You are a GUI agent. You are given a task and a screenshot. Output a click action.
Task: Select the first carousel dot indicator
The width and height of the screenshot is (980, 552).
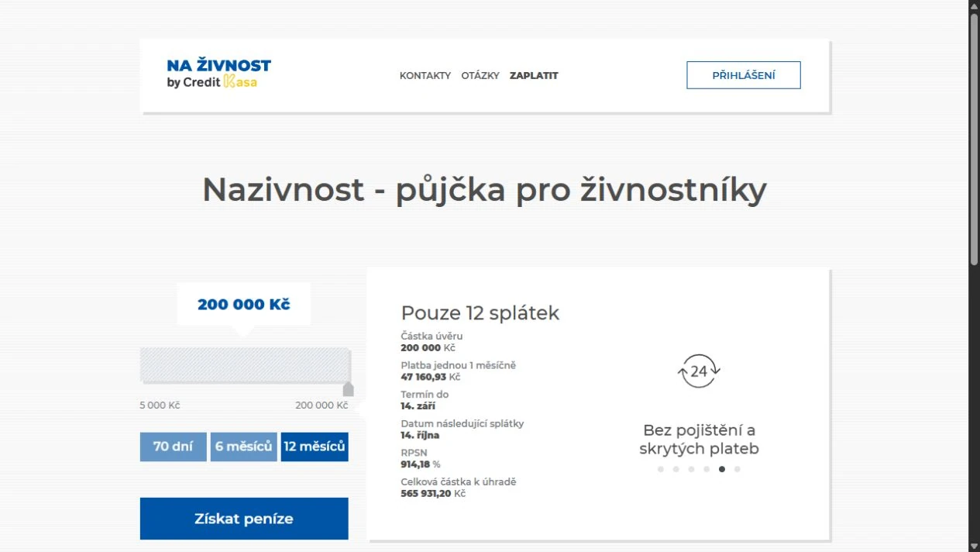pyautogui.click(x=660, y=469)
